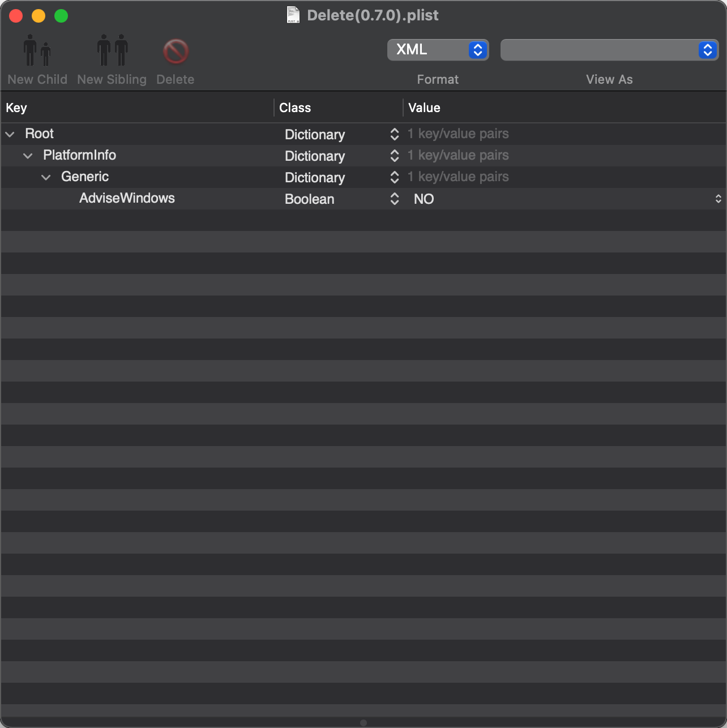Click Dictionary class in Generic row

coord(315,178)
